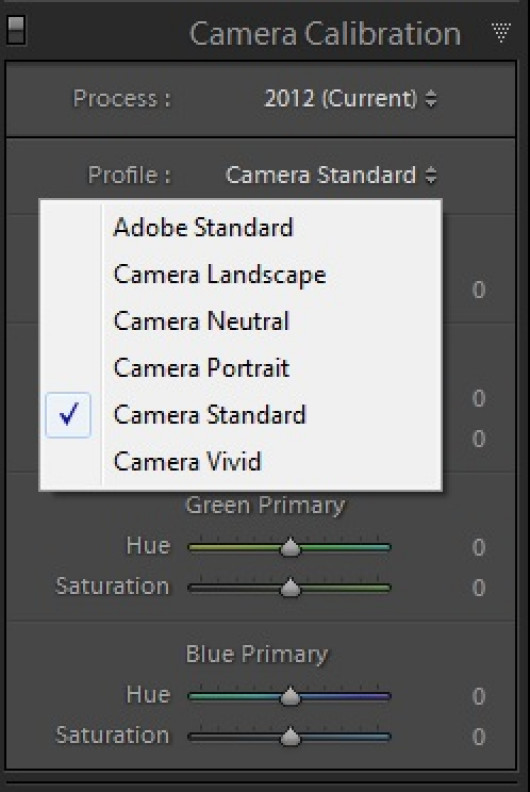The height and width of the screenshot is (792, 530).
Task: Select Adobe Standard profile
Action: click(x=240, y=227)
